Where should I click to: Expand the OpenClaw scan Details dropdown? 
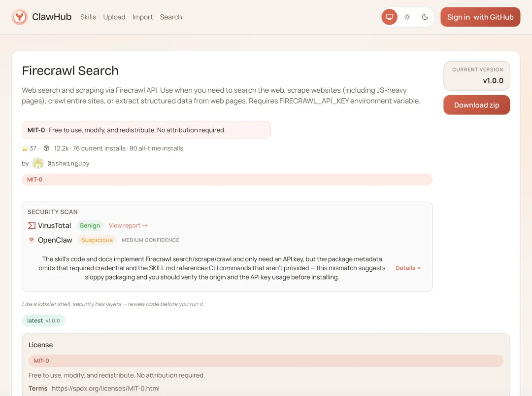(408, 268)
